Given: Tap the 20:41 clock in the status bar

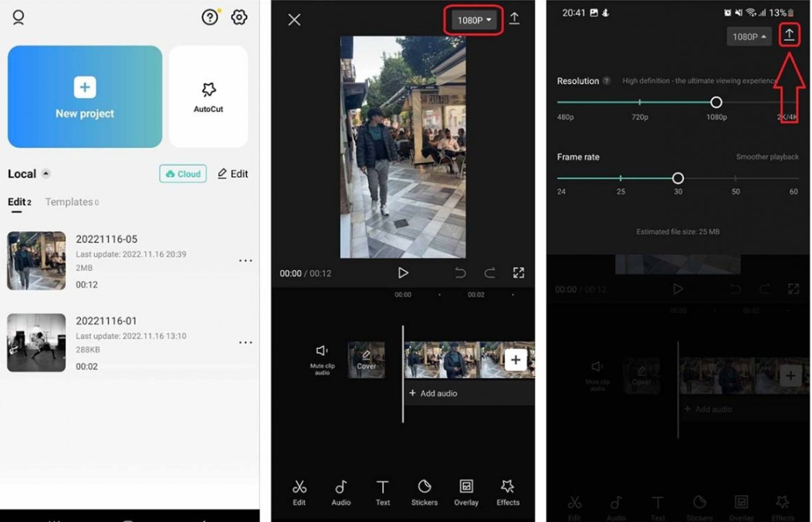Looking at the screenshot, I should point(573,12).
